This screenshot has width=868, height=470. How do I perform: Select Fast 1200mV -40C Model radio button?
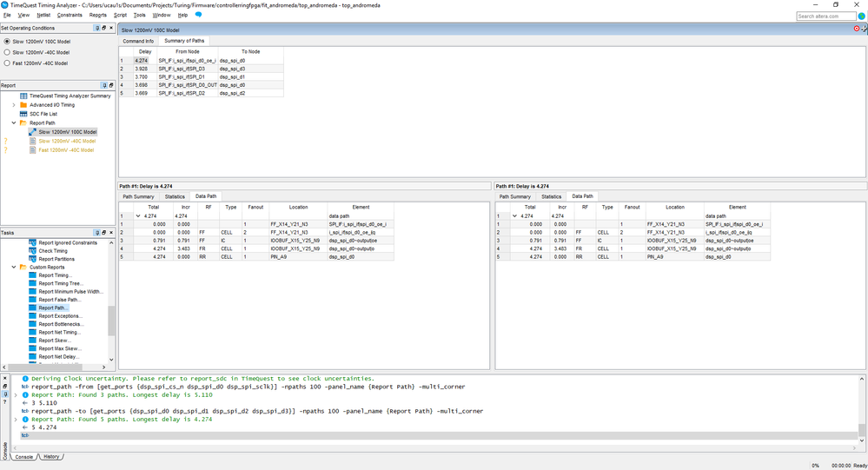8,63
